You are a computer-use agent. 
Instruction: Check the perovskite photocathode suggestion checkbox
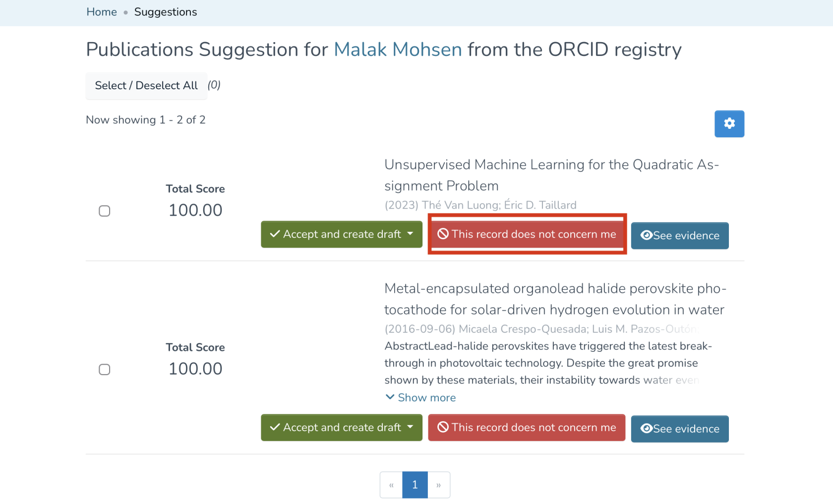click(104, 369)
